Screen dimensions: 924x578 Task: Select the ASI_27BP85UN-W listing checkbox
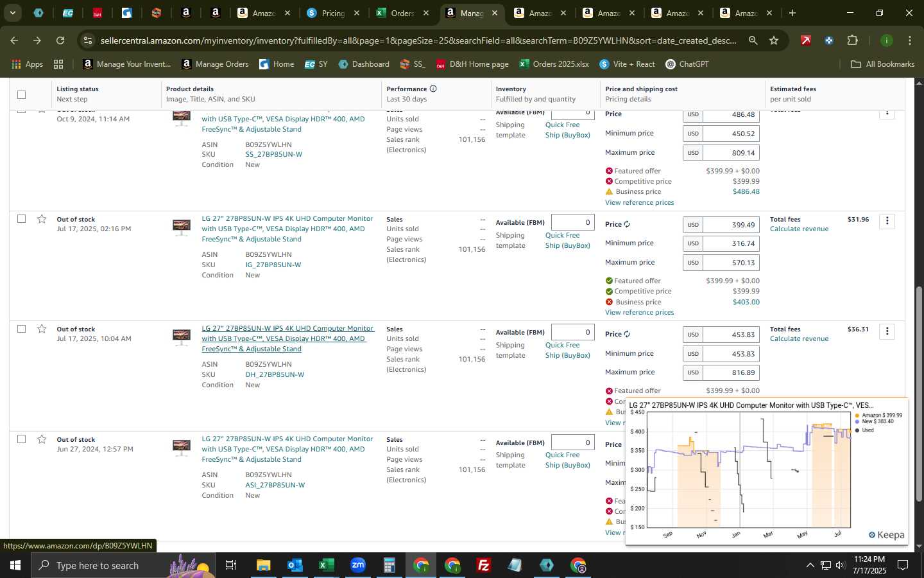tap(21, 439)
